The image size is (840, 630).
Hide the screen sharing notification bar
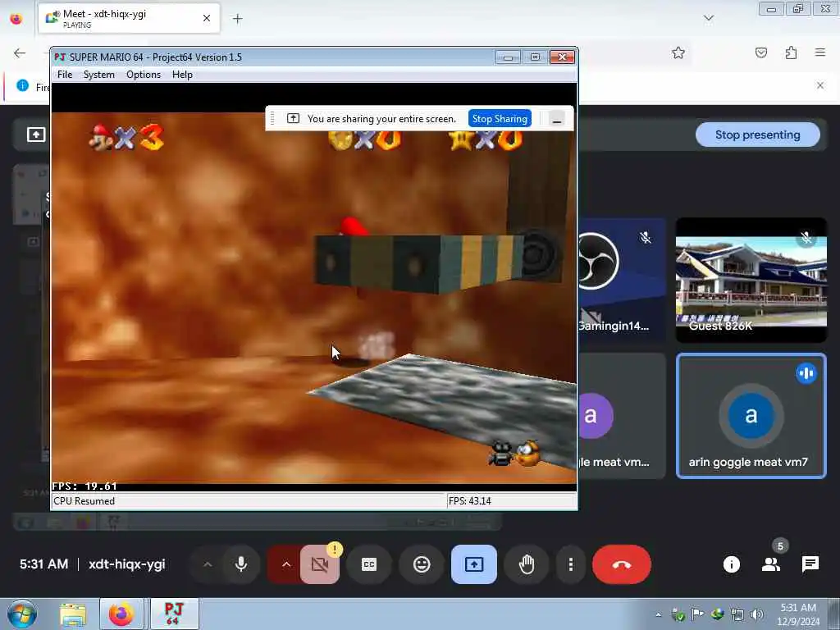pyautogui.click(x=557, y=119)
